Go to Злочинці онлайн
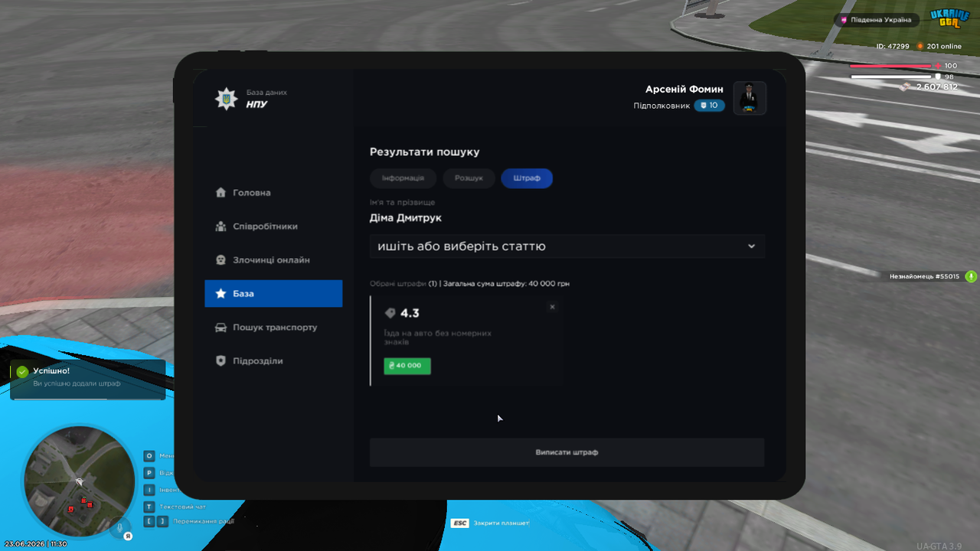 pyautogui.click(x=273, y=260)
